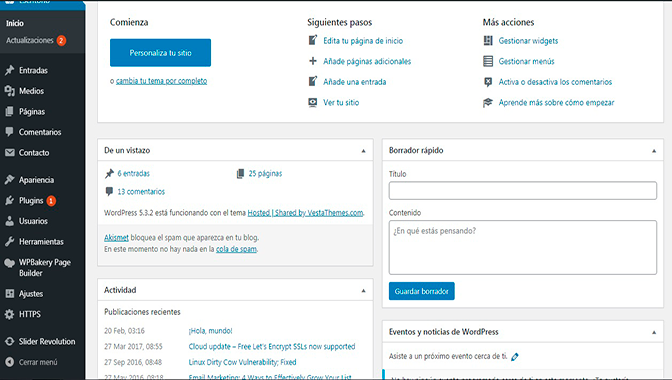Collapse the Borrador rápido panel
Viewport: 672px width, 380px height.
654,151
